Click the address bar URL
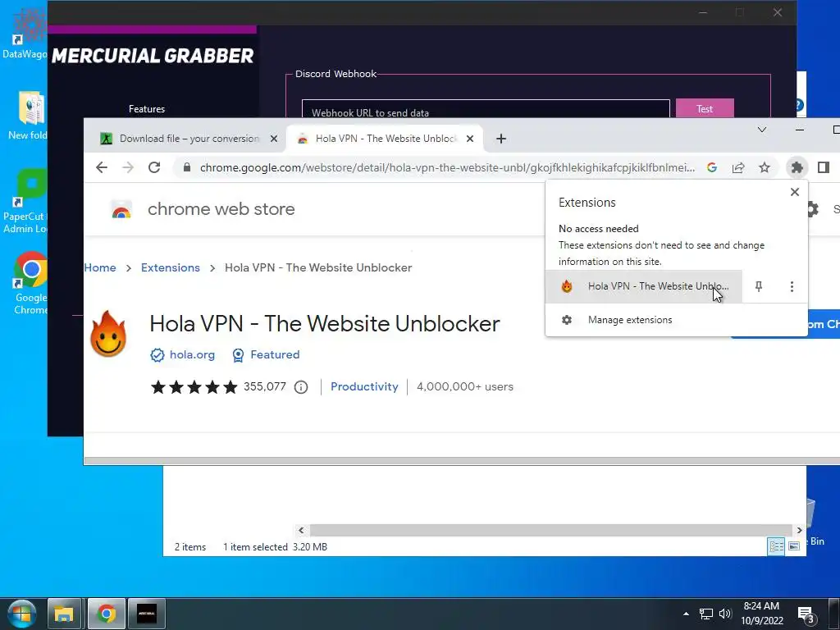The image size is (840, 630). pos(447,167)
